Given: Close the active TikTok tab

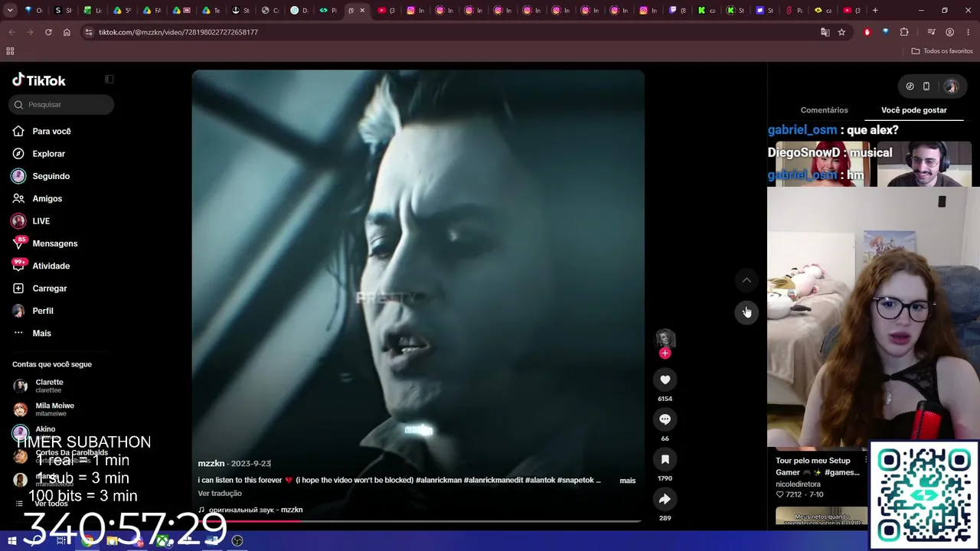Looking at the screenshot, I should (362, 11).
